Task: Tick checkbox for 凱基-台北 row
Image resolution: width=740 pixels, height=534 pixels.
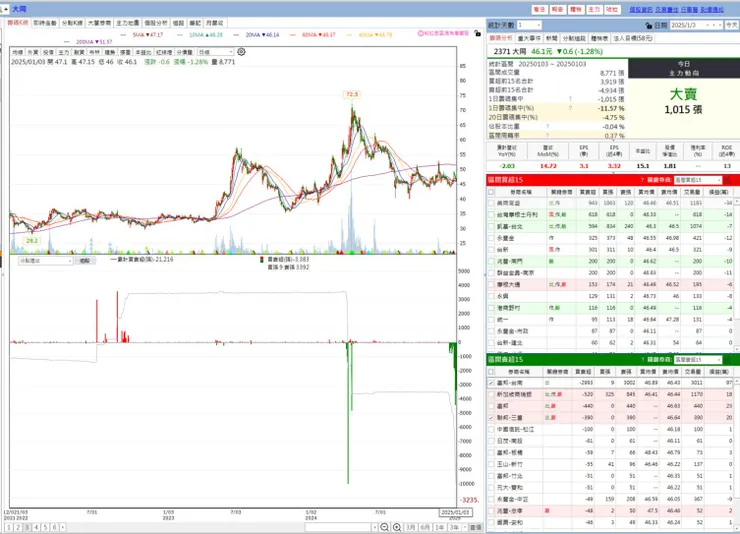Action: click(491, 226)
